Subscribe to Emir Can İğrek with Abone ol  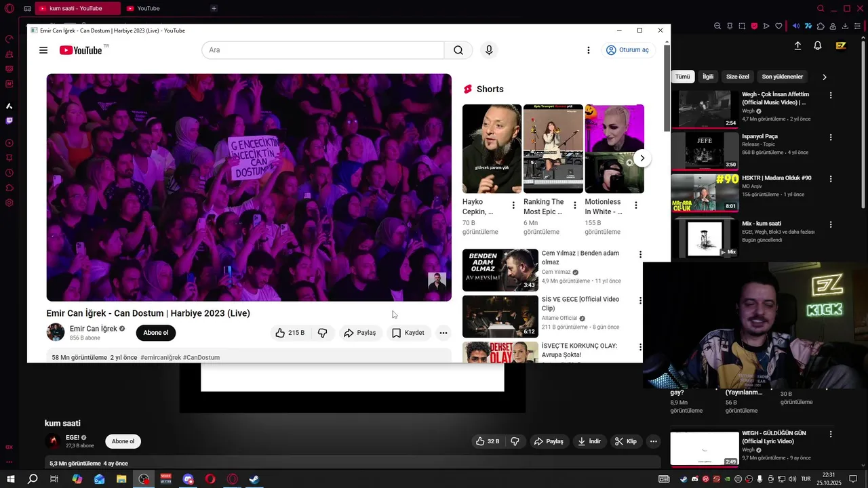155,333
